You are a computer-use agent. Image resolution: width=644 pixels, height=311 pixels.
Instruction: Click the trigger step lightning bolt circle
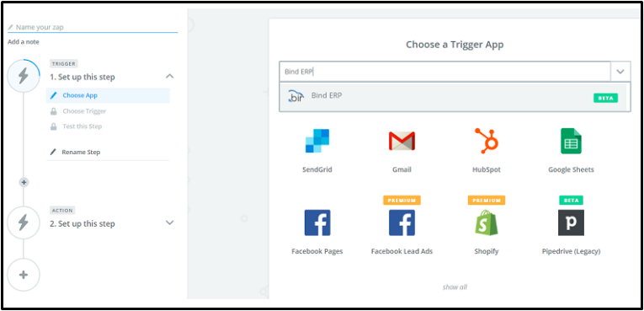pos(24,76)
